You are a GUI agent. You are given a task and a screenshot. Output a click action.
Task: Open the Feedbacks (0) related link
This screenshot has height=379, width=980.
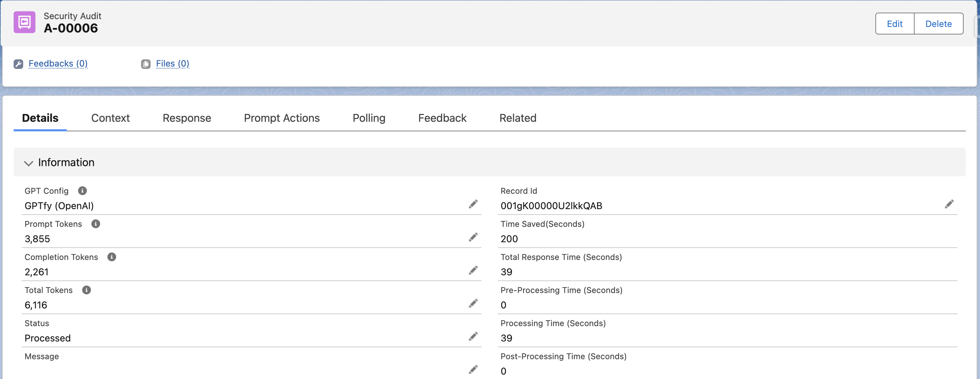58,63
